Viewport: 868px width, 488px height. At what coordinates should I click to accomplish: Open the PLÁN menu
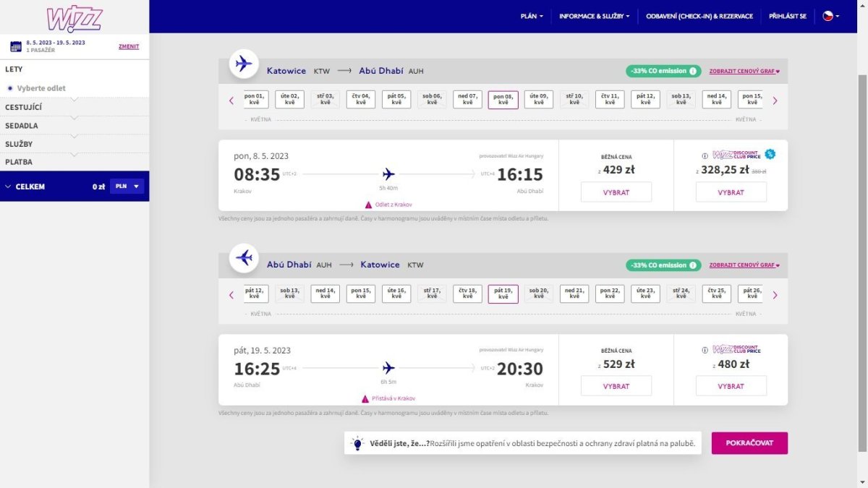pyautogui.click(x=532, y=16)
